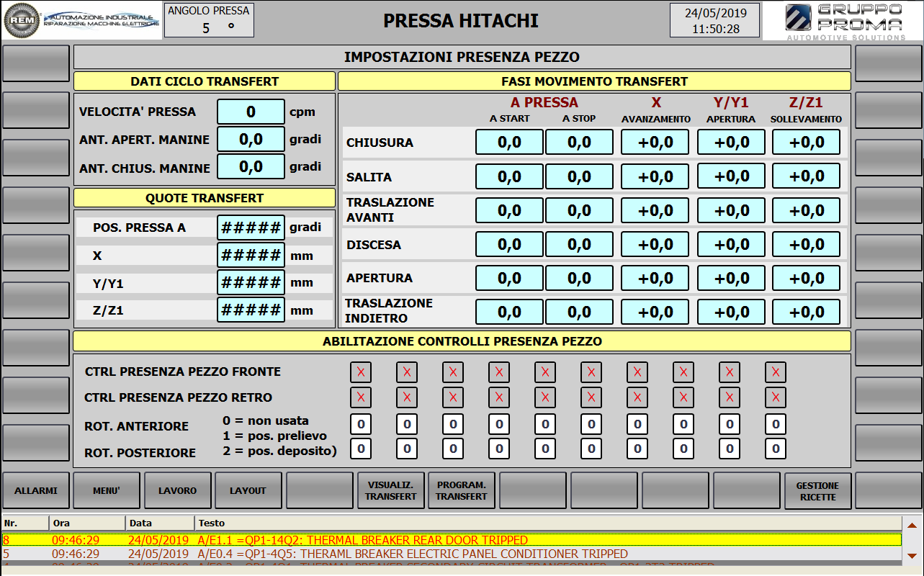Image resolution: width=924 pixels, height=576 pixels.
Task: Toggle first CTRL PRESENZA PEZZO RETRO checkbox
Action: (361, 397)
